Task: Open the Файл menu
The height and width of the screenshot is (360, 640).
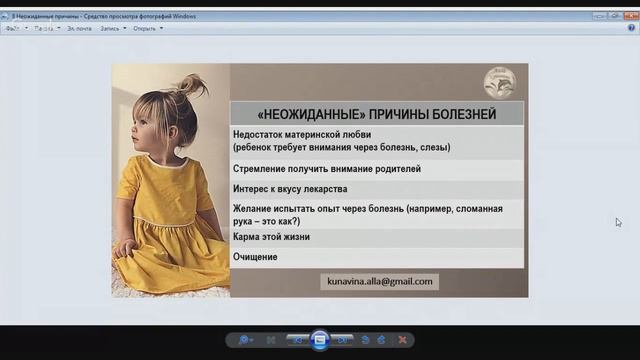Action: (x=16, y=29)
